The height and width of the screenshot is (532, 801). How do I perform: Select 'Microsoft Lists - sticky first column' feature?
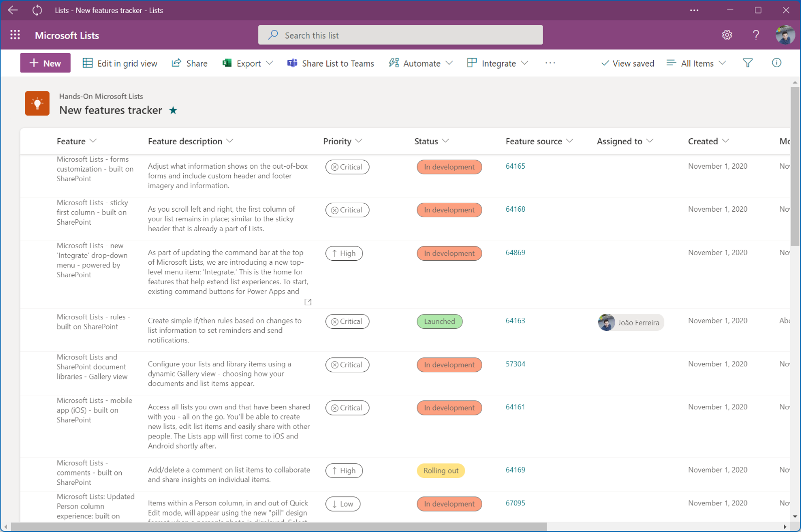[92, 212]
